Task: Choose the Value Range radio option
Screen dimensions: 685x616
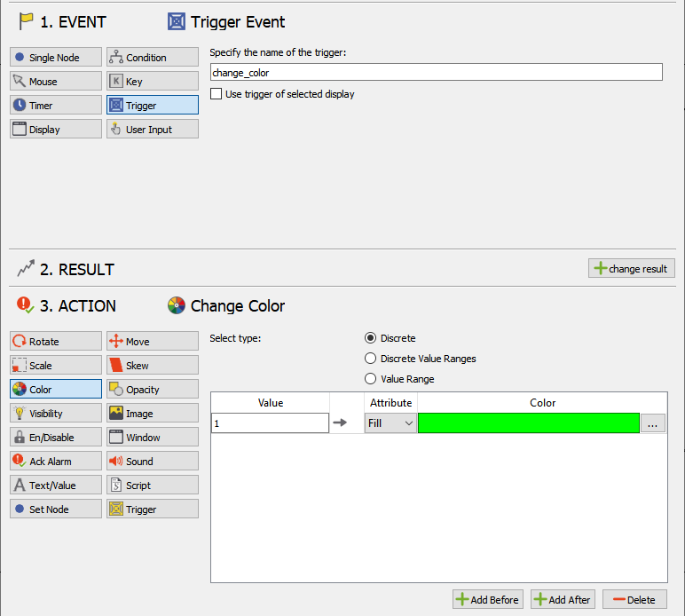Action: point(371,379)
